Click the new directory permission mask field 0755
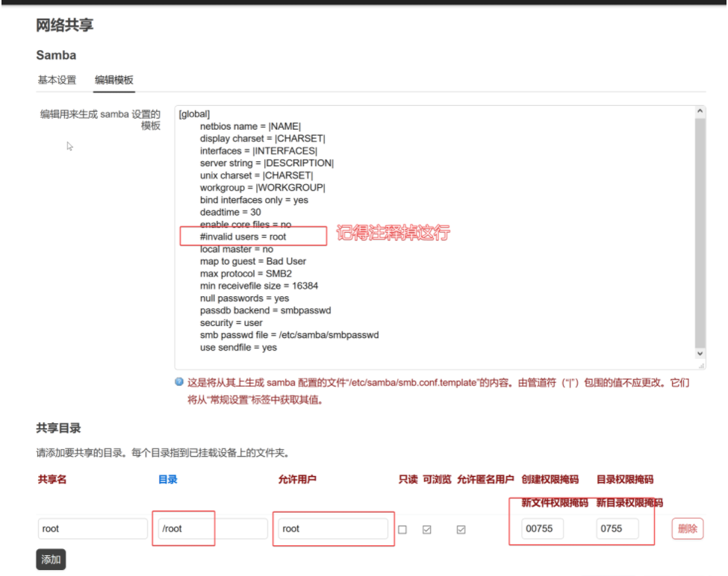This screenshot has width=728, height=576. click(x=618, y=528)
